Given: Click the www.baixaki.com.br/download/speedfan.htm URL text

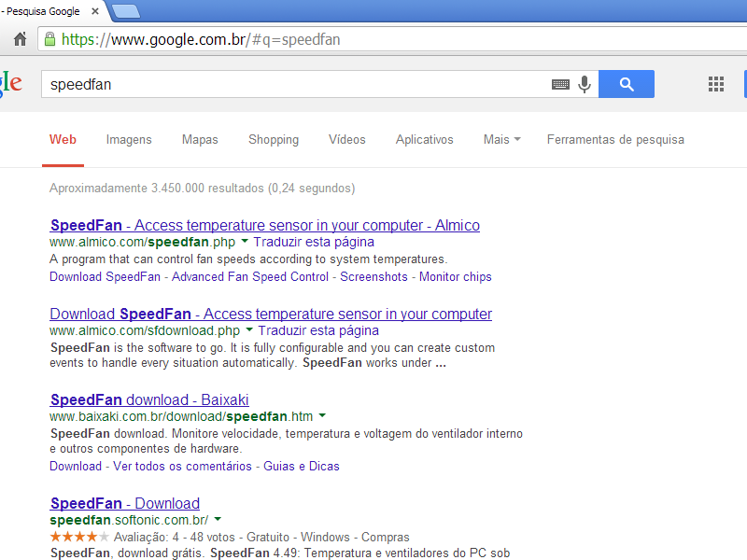Looking at the screenshot, I should pos(181,416).
